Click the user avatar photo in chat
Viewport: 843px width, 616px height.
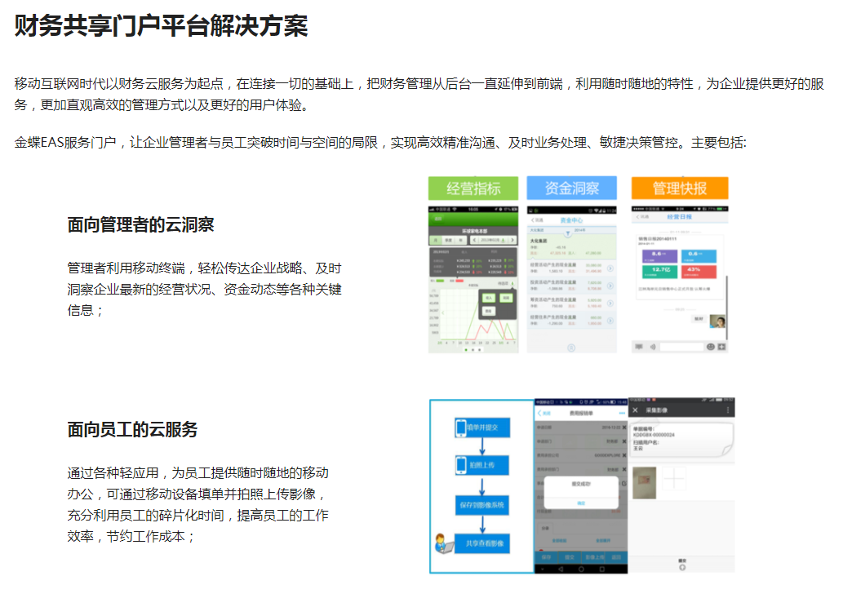pos(717,321)
